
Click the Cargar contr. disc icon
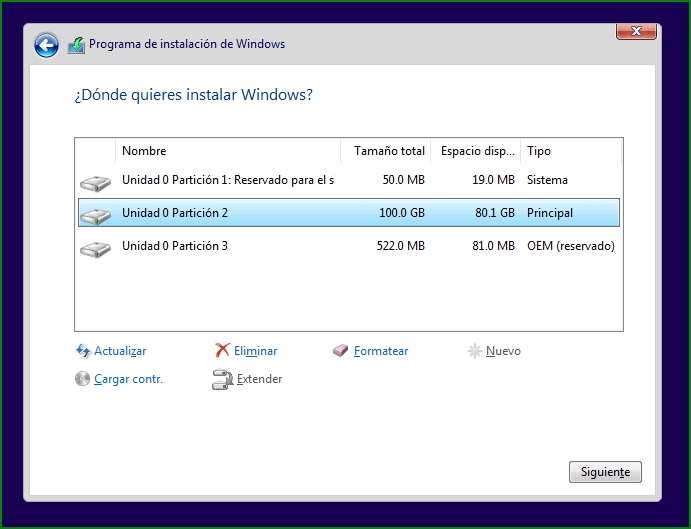(x=82, y=379)
